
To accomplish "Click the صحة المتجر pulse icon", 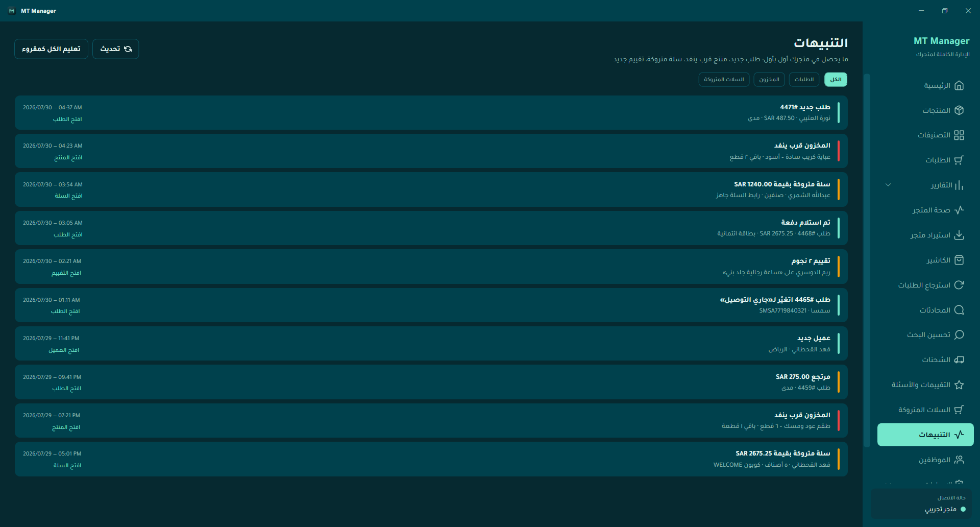I will pos(959,210).
